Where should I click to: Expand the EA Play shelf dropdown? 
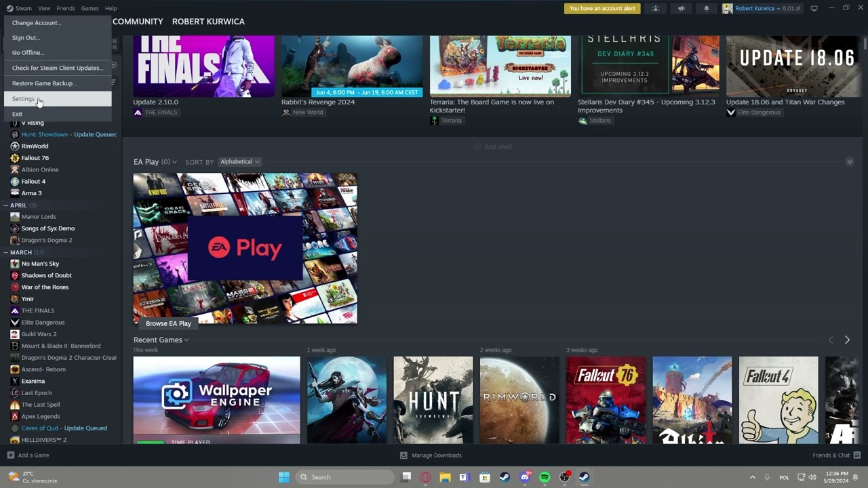[x=174, y=162]
